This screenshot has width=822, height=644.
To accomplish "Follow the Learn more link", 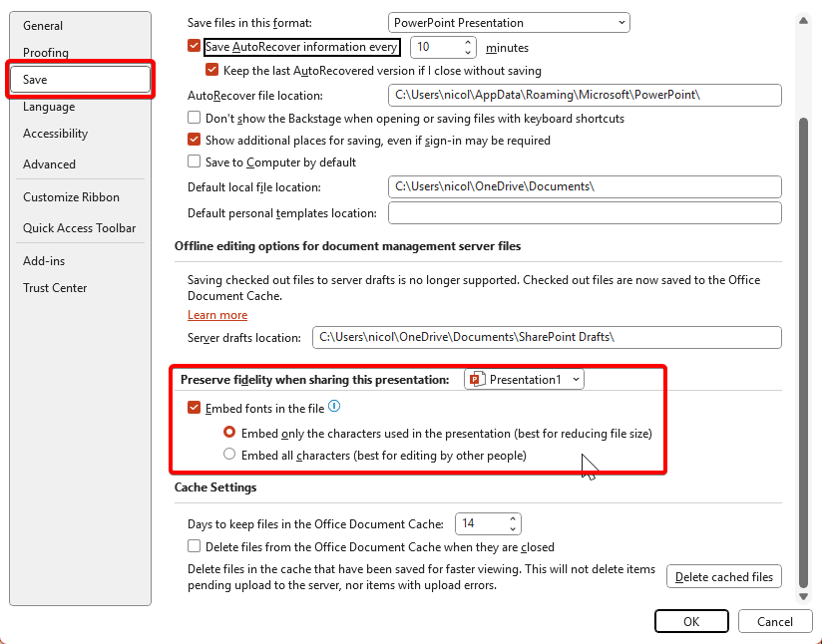I will click(217, 315).
